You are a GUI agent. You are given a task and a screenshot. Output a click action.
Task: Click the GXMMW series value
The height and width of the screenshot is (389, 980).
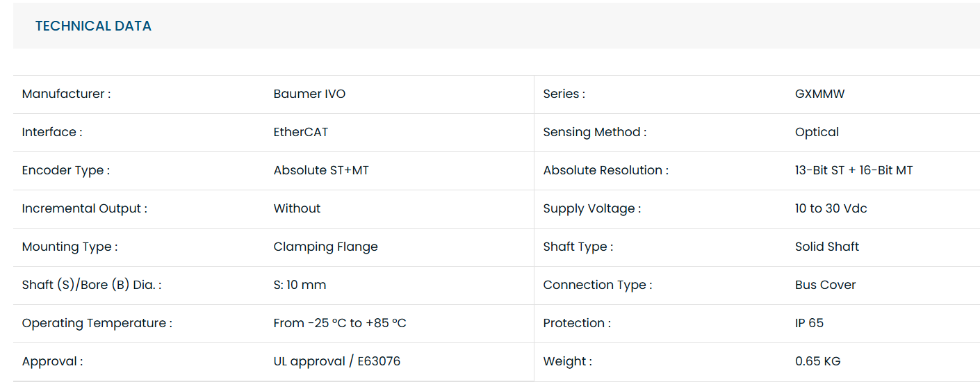click(819, 94)
